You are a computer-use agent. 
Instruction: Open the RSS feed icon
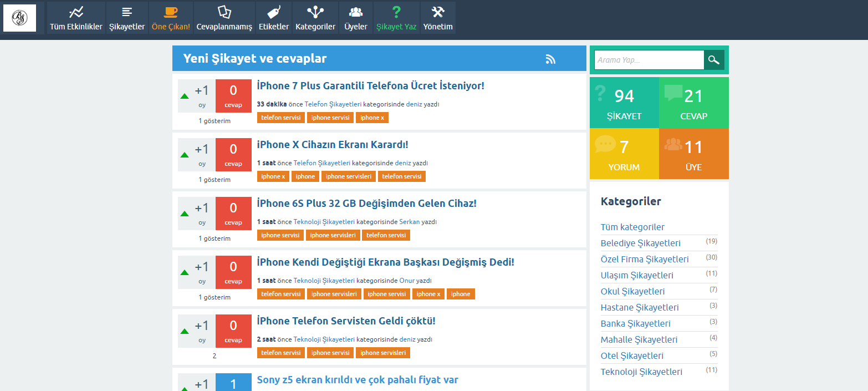click(x=550, y=59)
